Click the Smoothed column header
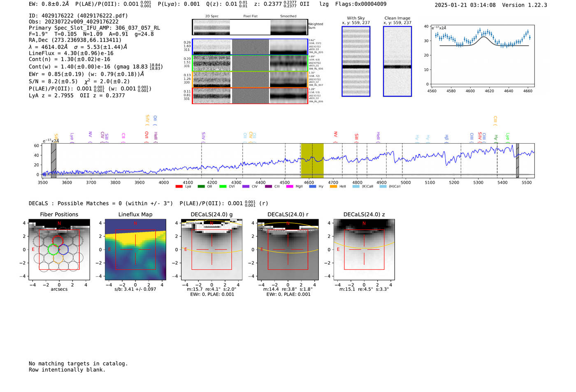576x392 pixels. (x=288, y=16)
